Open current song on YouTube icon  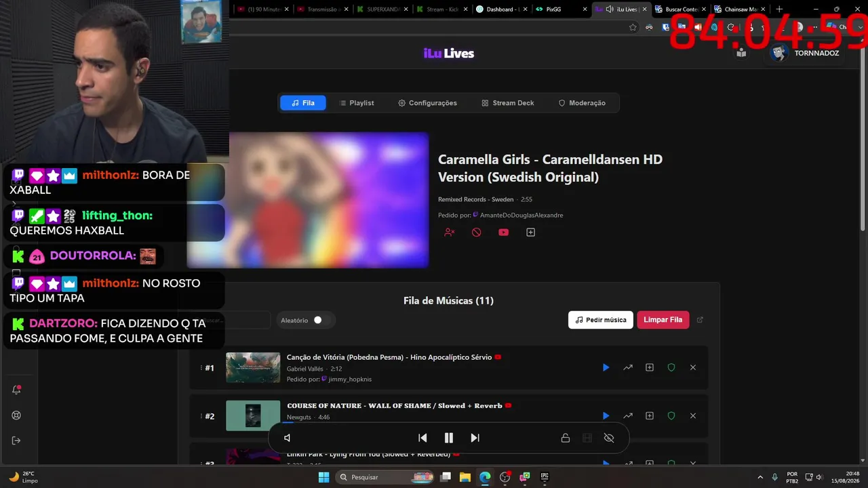(x=503, y=232)
